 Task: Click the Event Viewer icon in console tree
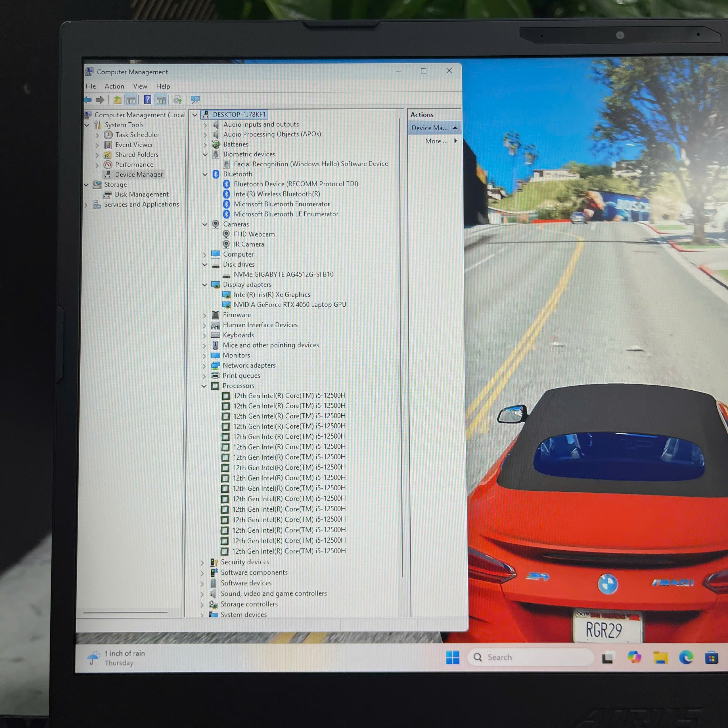[x=108, y=145]
